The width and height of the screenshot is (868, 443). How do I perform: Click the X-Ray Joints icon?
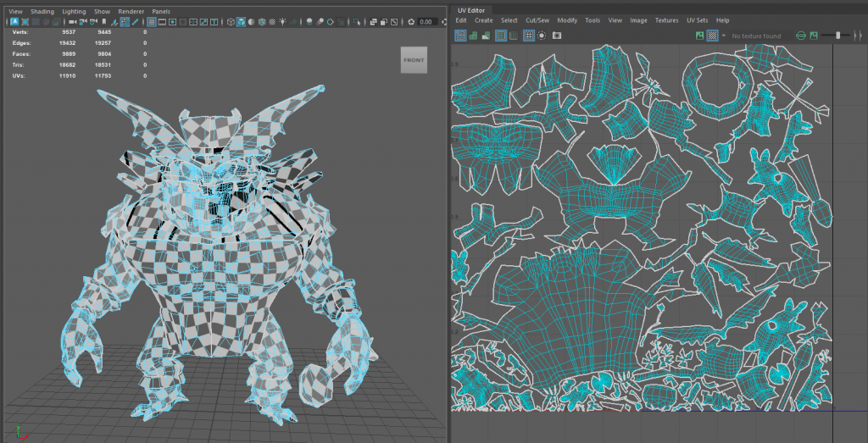394,22
